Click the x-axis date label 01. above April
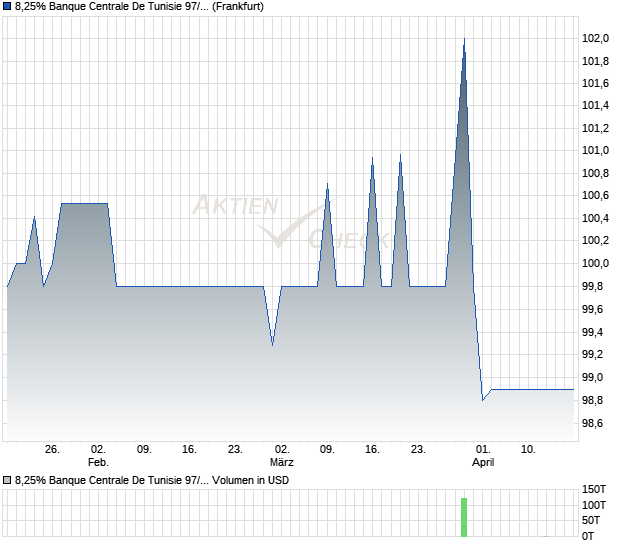Image resolution: width=620 pixels, height=546 pixels. coord(483,450)
